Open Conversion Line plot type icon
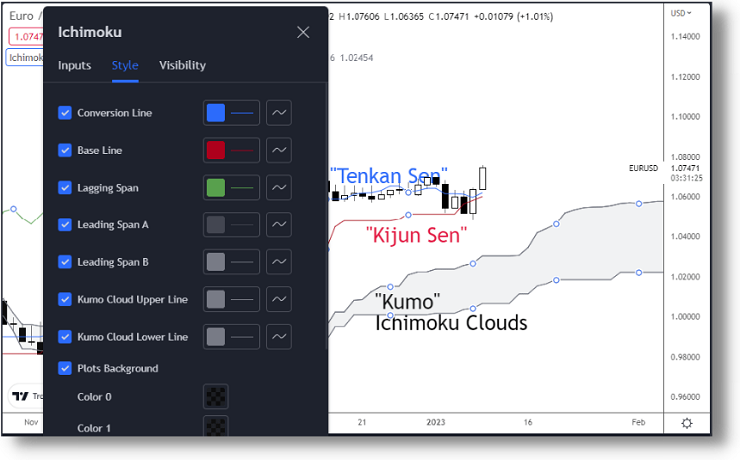740x460 pixels. pos(279,113)
